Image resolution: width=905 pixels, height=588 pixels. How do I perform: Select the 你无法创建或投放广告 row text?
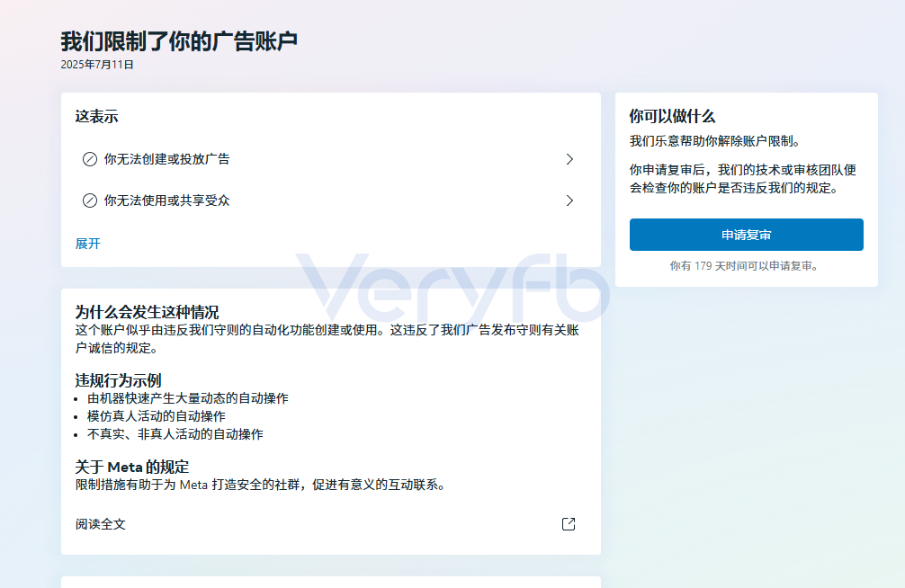point(166,159)
